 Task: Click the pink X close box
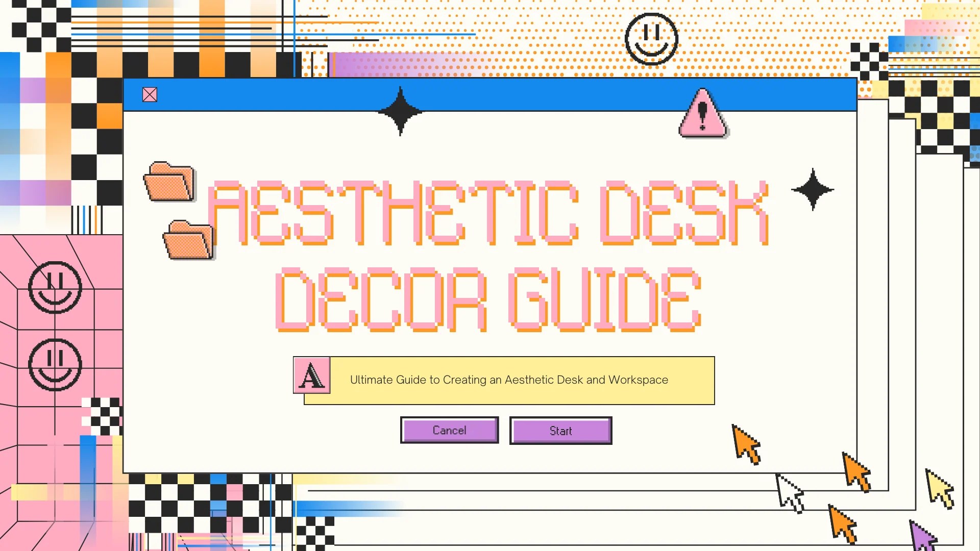click(150, 95)
